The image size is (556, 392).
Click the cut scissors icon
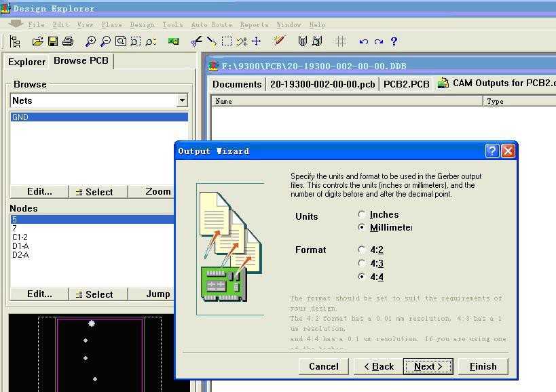pos(196,41)
